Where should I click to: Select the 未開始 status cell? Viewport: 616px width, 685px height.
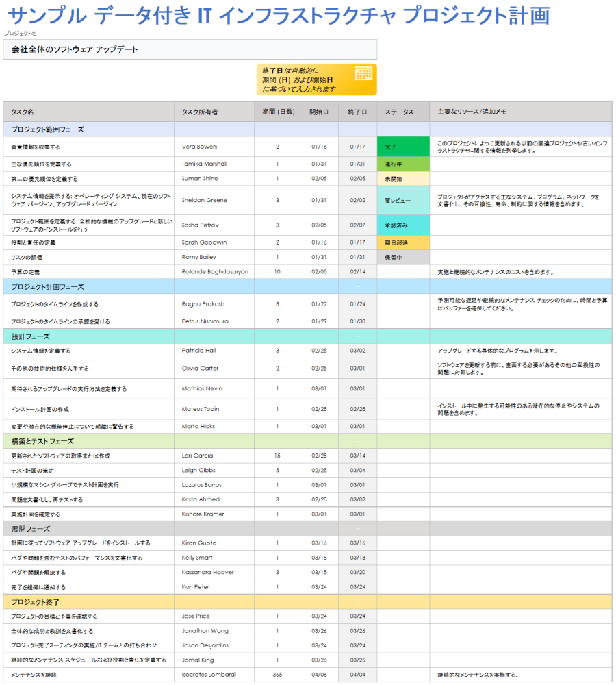coord(403,179)
